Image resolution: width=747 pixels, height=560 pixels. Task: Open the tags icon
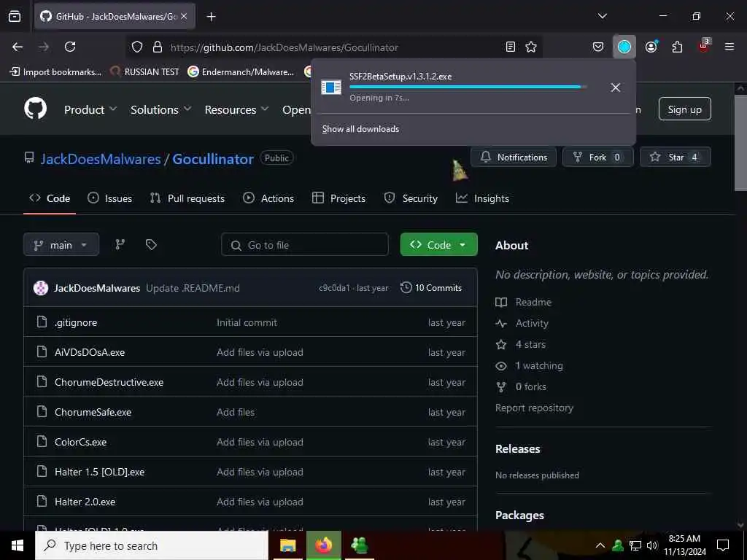coord(151,245)
